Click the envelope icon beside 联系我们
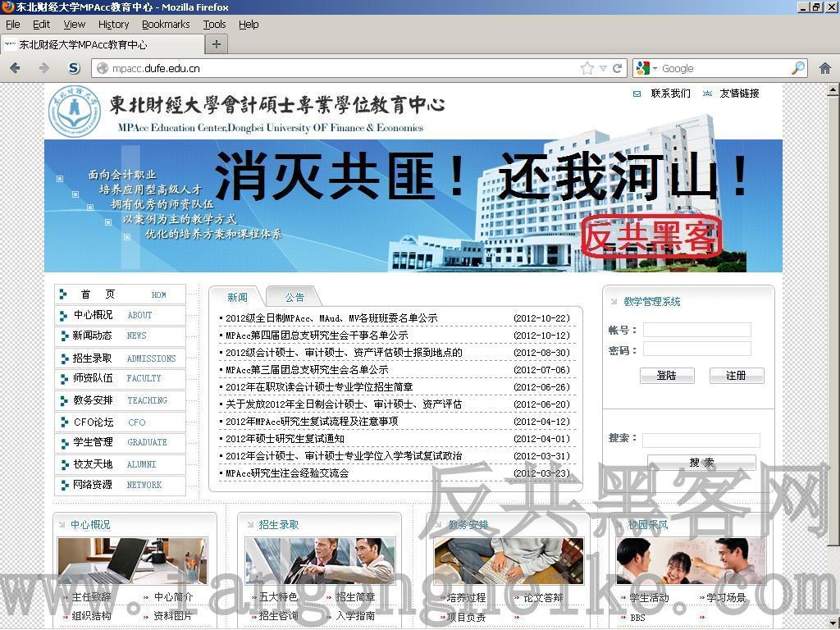This screenshot has width=840, height=630. coord(637,94)
